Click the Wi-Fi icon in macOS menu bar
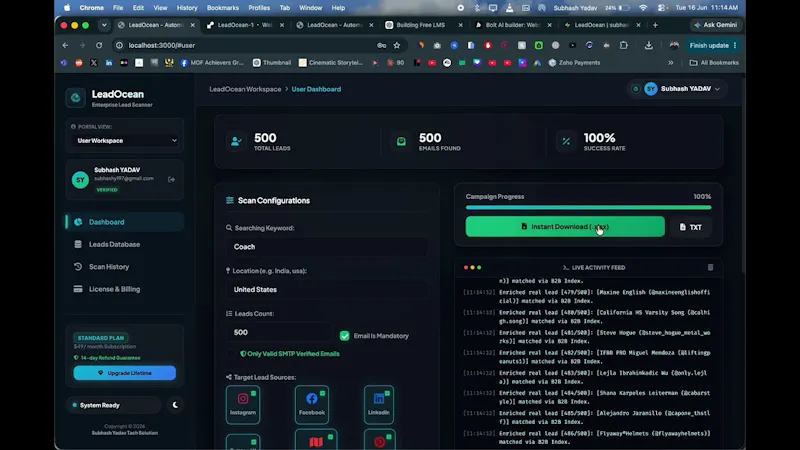 coord(643,8)
